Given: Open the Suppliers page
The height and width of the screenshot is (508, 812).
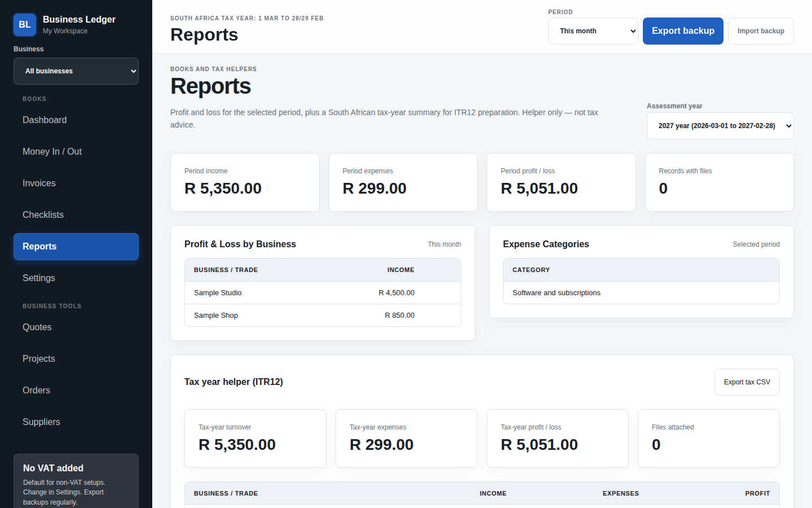Looking at the screenshot, I should point(76,422).
